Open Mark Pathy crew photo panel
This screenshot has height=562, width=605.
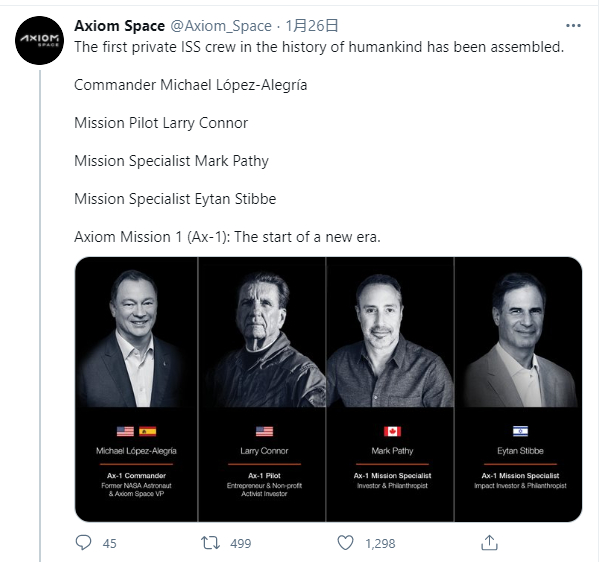391,390
